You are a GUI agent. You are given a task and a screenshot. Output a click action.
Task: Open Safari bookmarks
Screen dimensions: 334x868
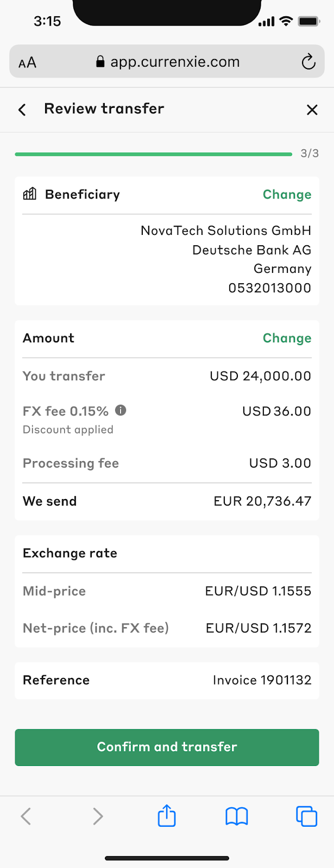point(237,815)
